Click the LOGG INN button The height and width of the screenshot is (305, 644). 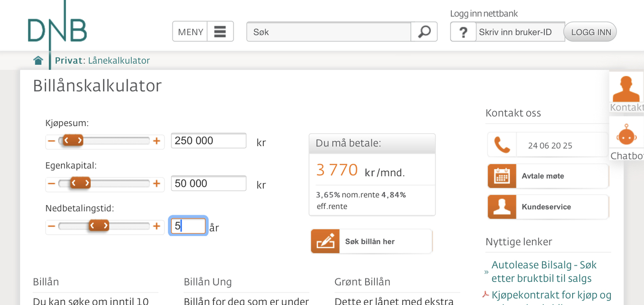pyautogui.click(x=591, y=32)
